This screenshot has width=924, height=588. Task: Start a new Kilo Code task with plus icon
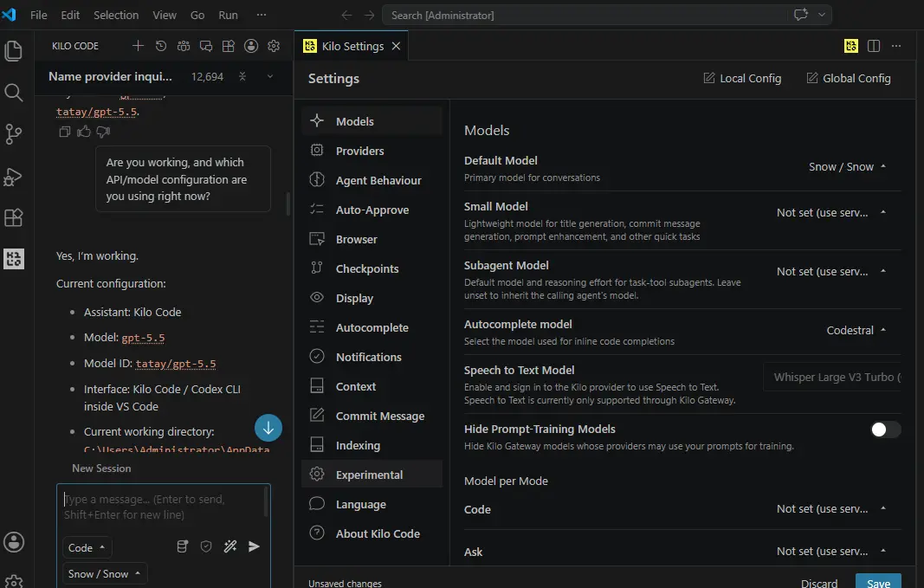(138, 46)
